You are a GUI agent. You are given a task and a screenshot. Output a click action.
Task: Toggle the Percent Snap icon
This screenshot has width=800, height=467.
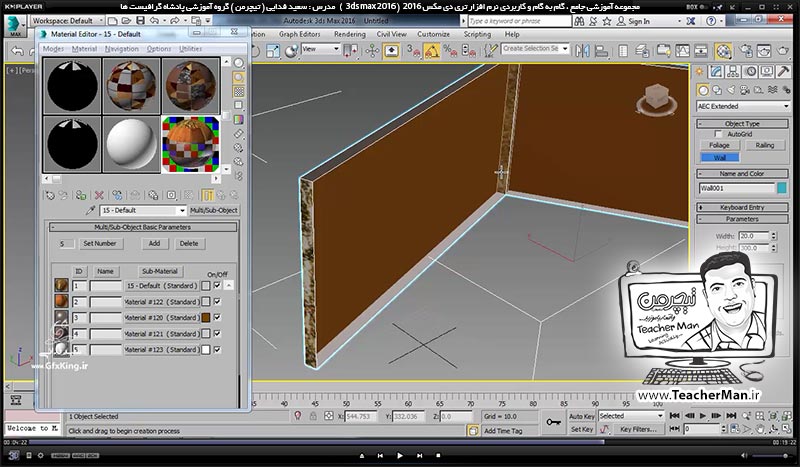[x=450, y=51]
